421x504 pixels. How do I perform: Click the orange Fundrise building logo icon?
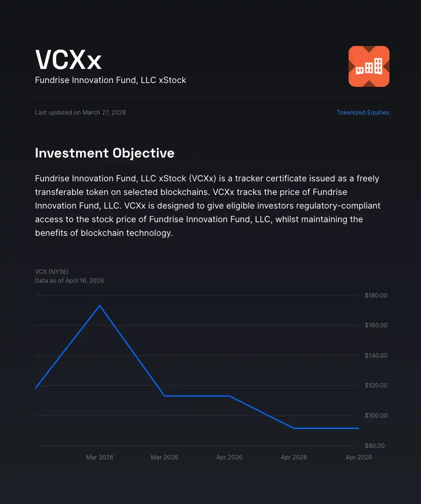(x=369, y=66)
